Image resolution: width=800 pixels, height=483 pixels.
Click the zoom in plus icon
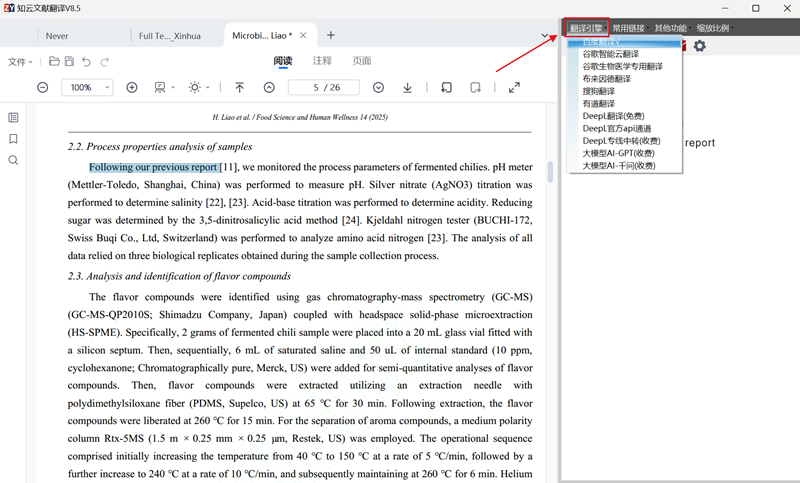tap(132, 88)
